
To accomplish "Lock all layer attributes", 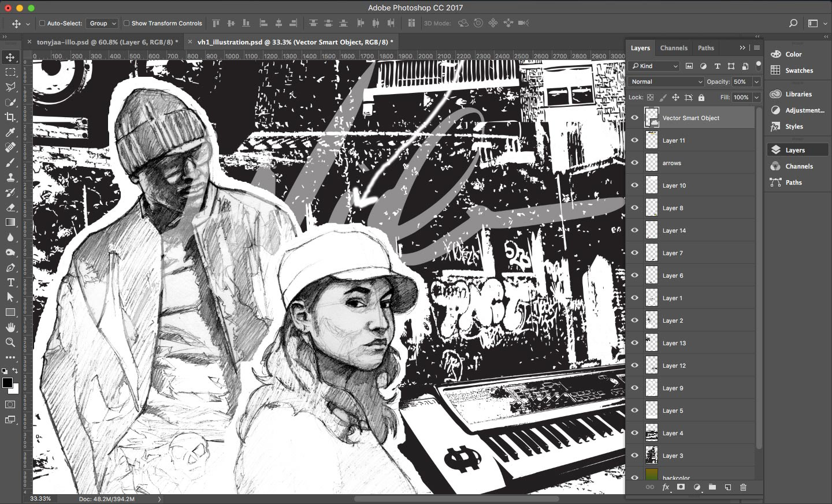I will [701, 98].
